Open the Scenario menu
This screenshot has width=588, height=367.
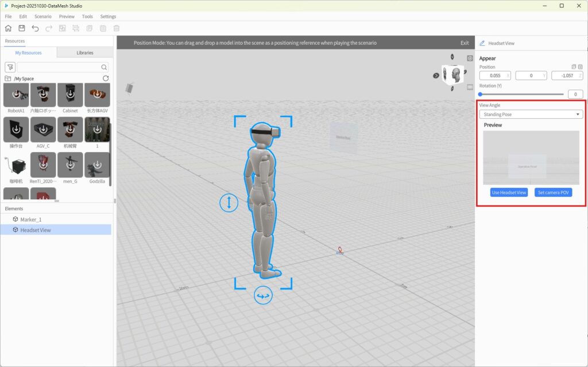(42, 16)
